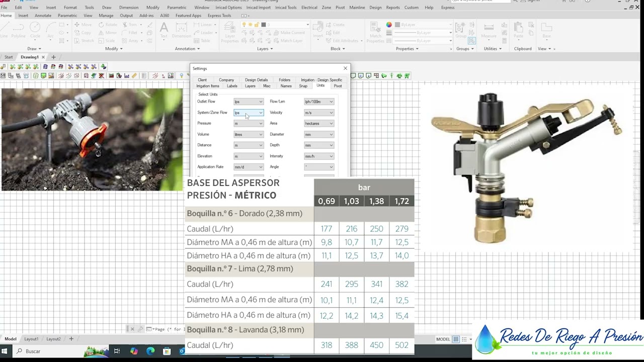Switch to the Design Details settings tab
Image resolution: width=644 pixels, height=362 pixels.
[x=256, y=80]
